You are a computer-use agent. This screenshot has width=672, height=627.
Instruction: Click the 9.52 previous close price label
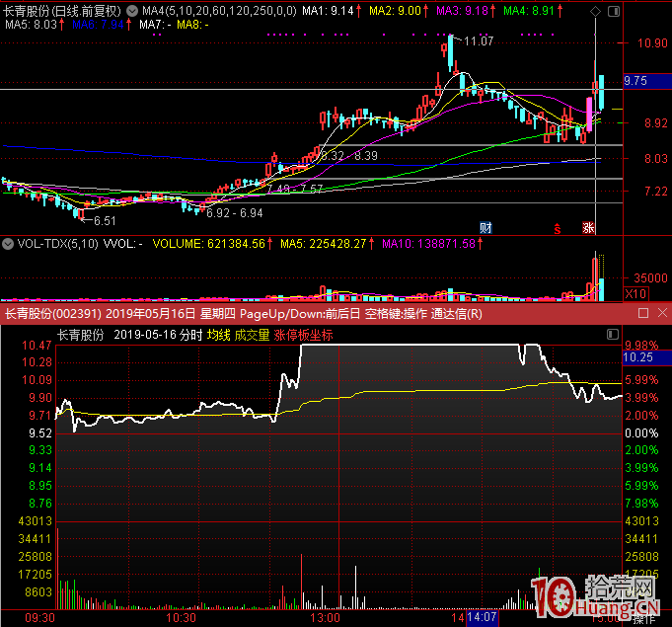point(40,433)
